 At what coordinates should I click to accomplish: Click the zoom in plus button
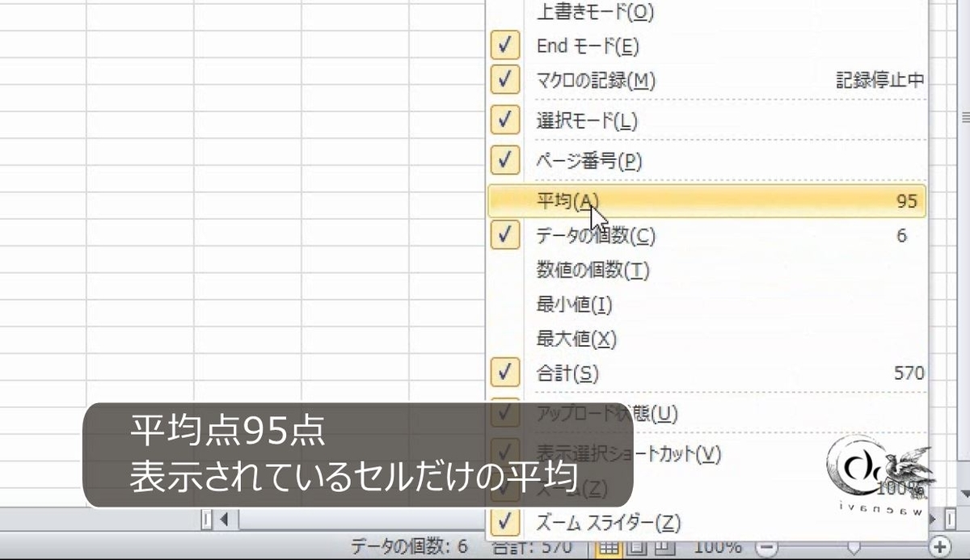click(x=940, y=546)
